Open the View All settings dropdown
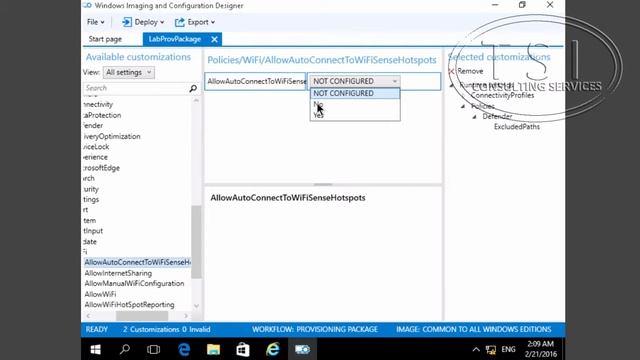This screenshot has width=640, height=360. [129, 72]
